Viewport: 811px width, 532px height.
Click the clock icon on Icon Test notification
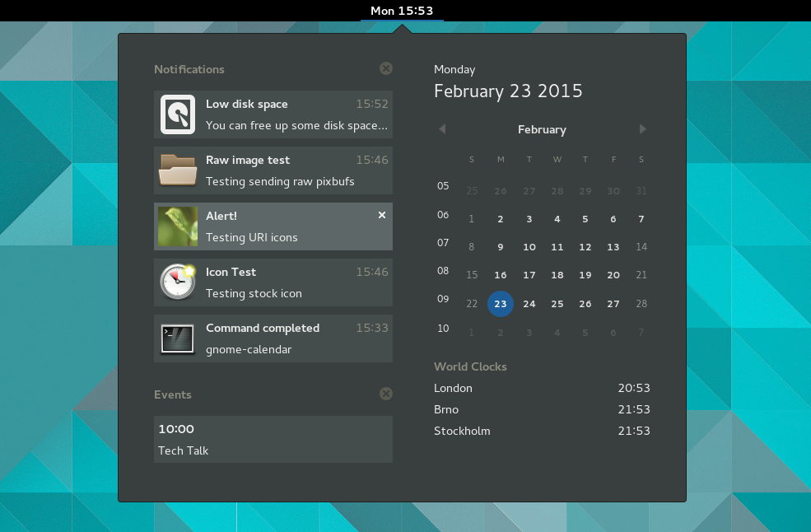coord(177,282)
